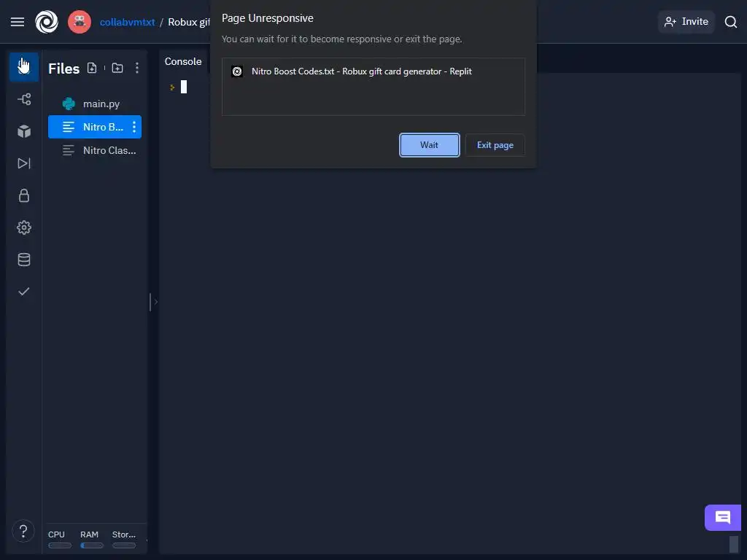Open the Database cylinder icon
The width and height of the screenshot is (747, 560).
coord(24,260)
